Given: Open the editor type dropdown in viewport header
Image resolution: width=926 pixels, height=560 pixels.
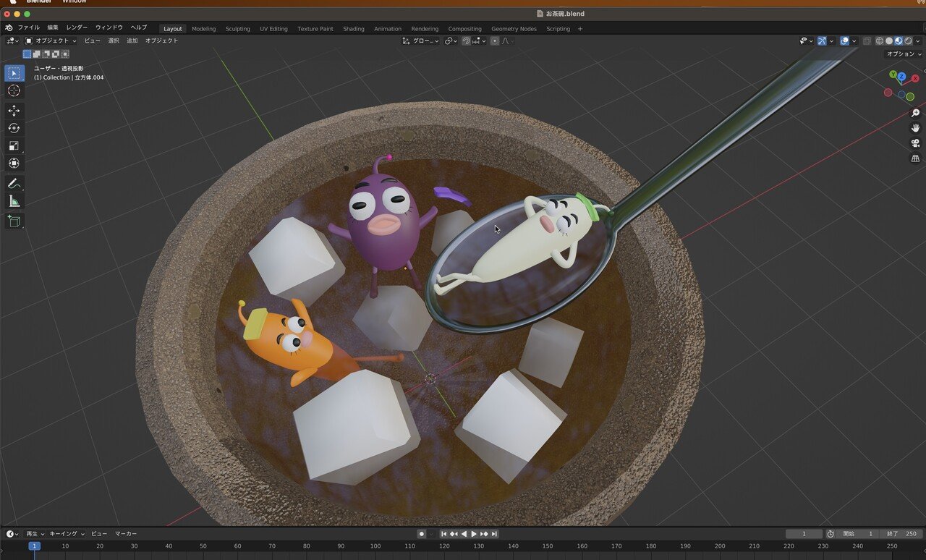Looking at the screenshot, I should (x=12, y=41).
